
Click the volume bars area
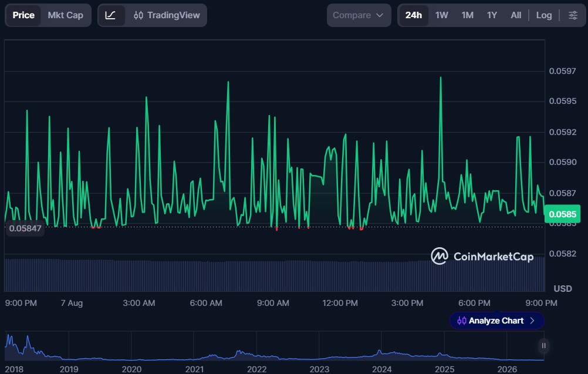275,275
